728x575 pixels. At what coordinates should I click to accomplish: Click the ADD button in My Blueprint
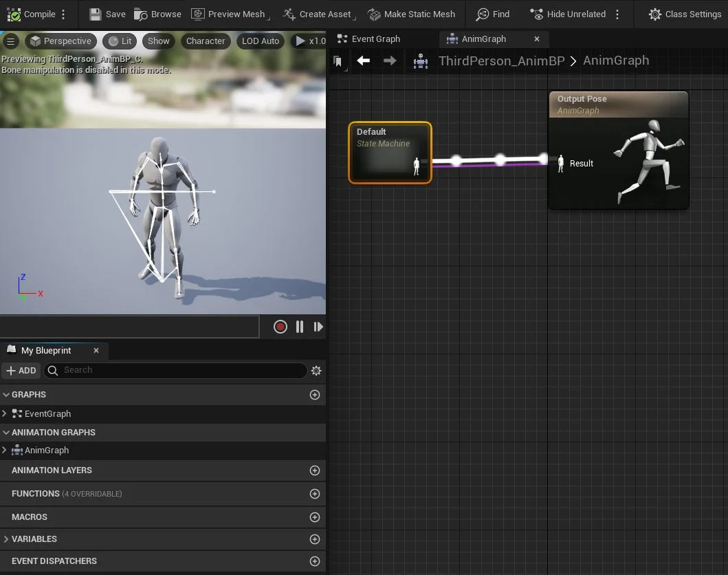click(x=21, y=371)
